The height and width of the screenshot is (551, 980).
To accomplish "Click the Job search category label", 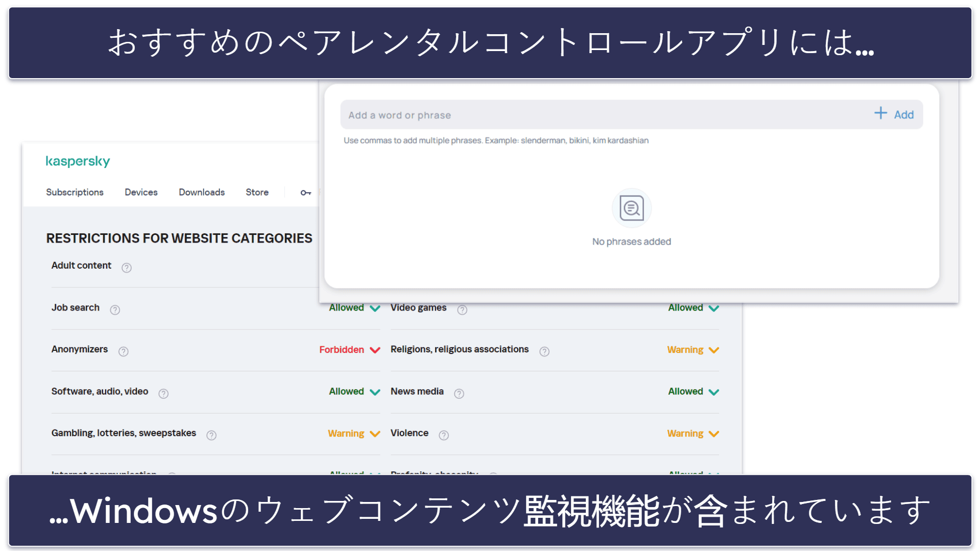I will click(76, 307).
